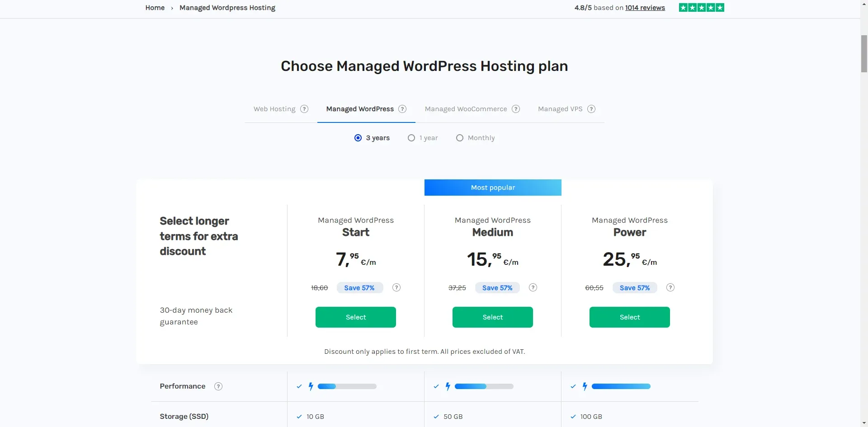Open the Managed WooCommerce help tooltip icon

click(x=516, y=109)
